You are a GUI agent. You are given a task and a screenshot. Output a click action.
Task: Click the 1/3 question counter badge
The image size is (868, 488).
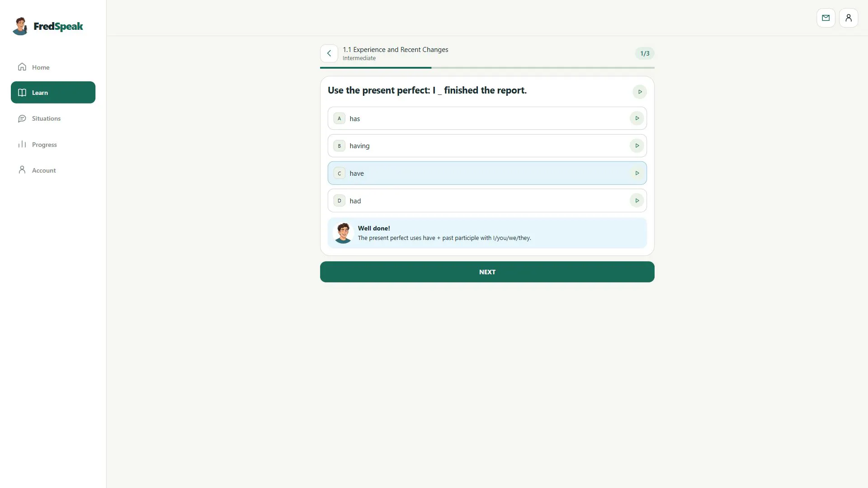tap(644, 53)
